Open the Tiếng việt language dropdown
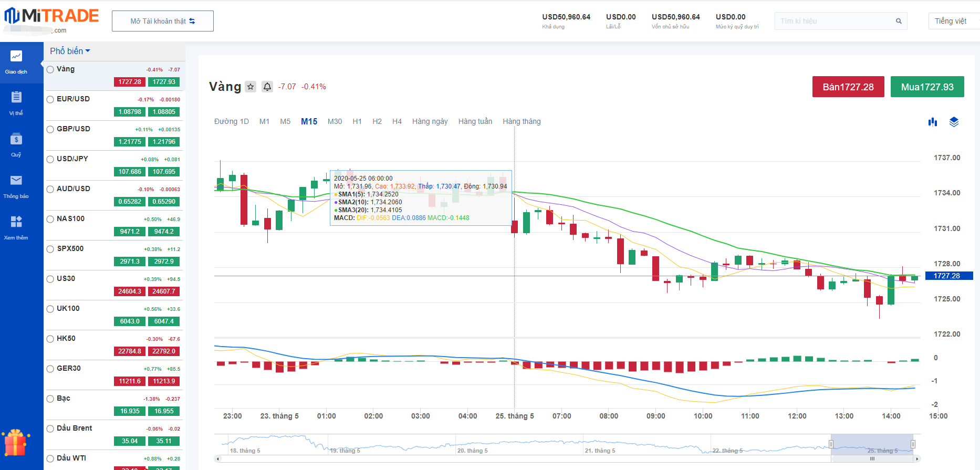This screenshot has height=470, width=980. tap(951, 21)
